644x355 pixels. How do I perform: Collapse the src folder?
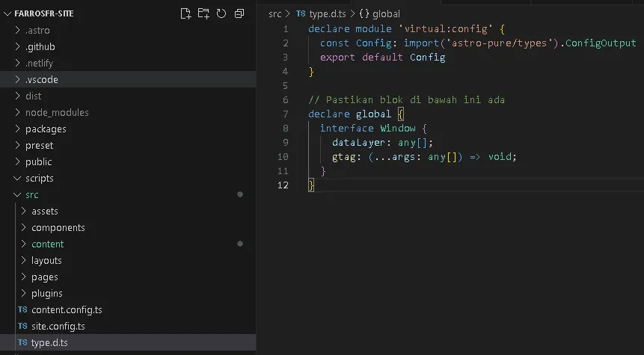(128, 194)
